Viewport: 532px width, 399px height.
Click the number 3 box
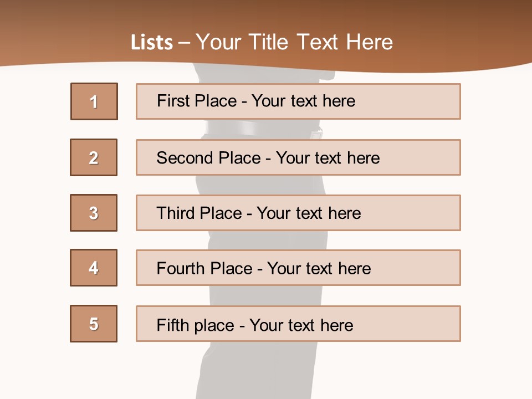coord(94,213)
